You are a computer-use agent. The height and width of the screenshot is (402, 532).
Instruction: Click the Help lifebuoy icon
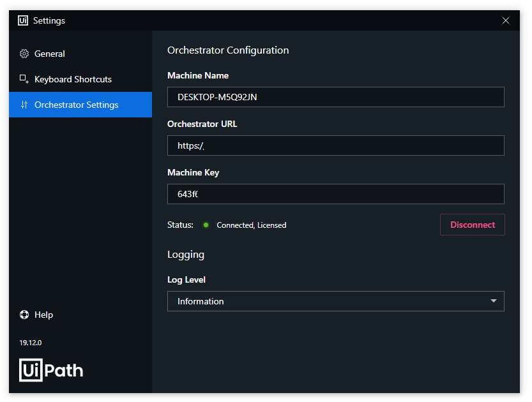(24, 315)
